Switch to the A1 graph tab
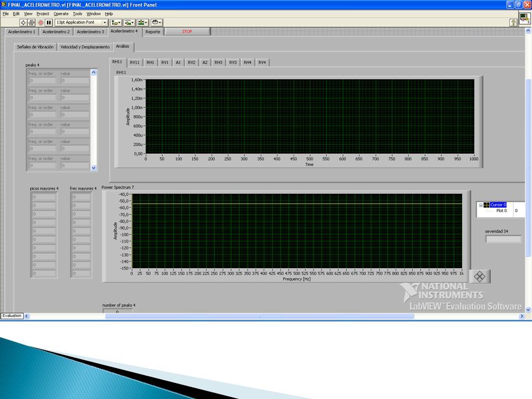Viewport: 532px width, 399px height. [x=178, y=63]
